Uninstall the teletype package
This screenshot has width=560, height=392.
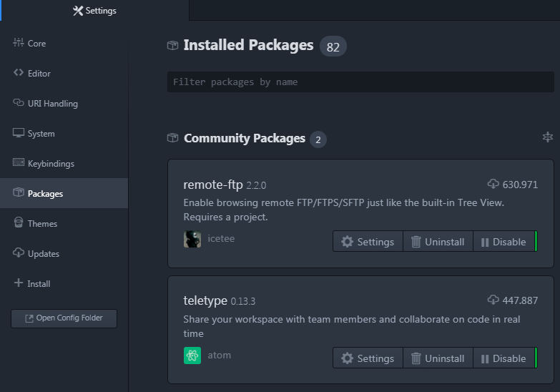[x=438, y=358]
